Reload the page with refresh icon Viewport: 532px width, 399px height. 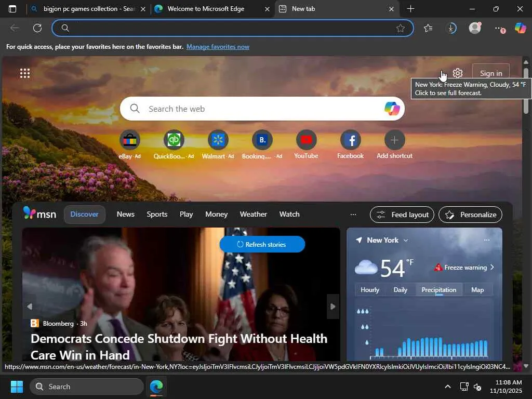tap(37, 28)
